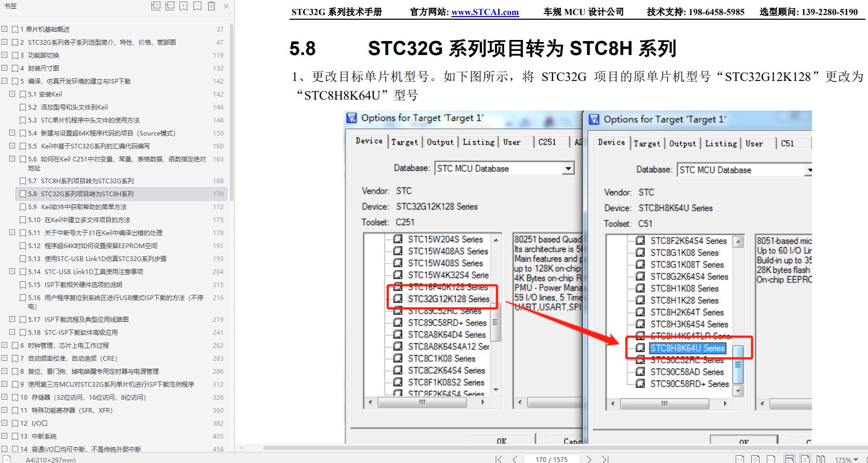Open bookmark 5.2 添加型号和头文件到Keil

pos(68,107)
